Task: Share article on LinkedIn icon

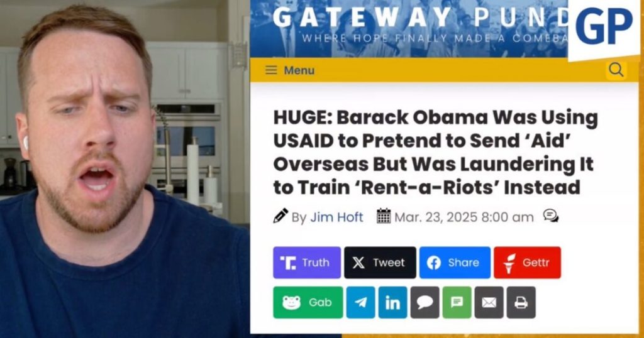Action: (x=392, y=302)
